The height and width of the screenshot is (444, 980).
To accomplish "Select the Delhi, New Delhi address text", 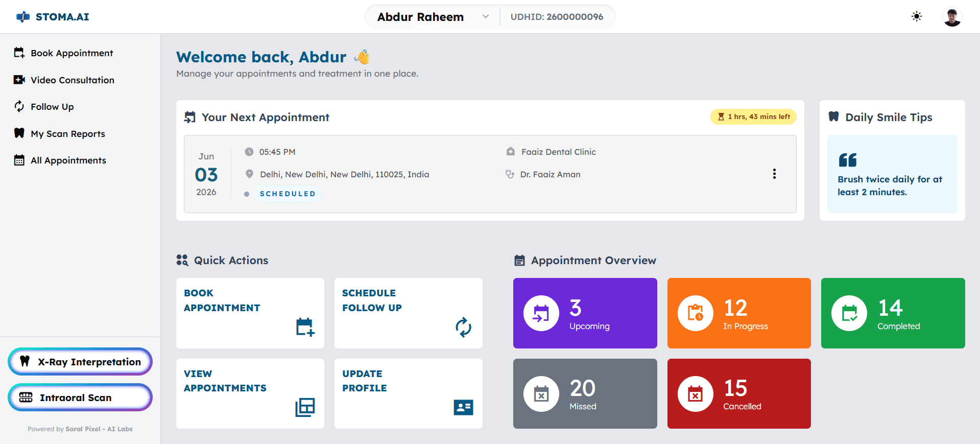I will coord(345,174).
